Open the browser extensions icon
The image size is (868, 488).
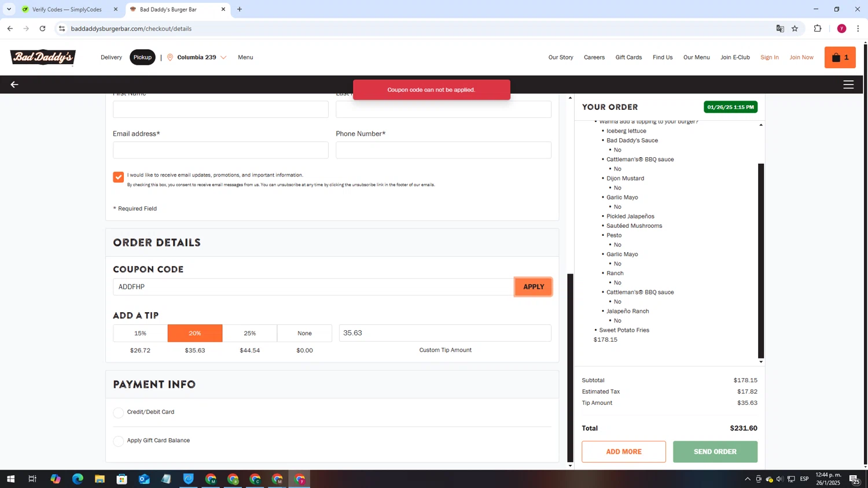(x=818, y=28)
